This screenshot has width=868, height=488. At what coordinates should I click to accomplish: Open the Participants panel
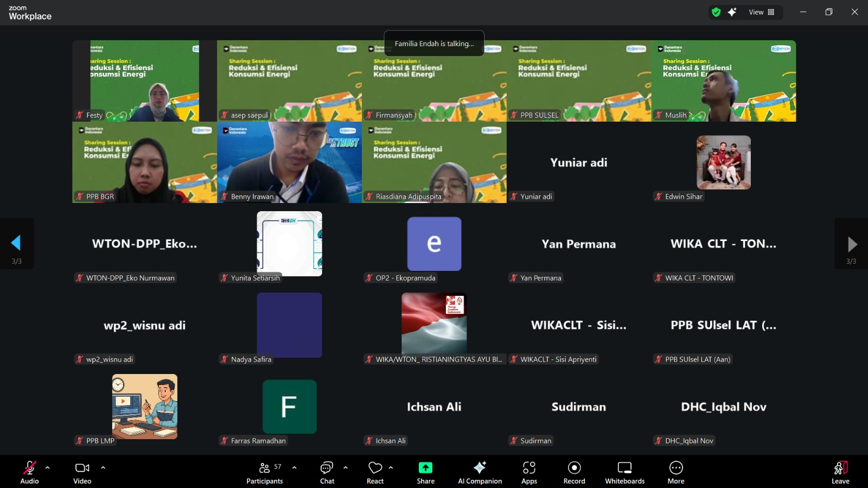coord(264,472)
